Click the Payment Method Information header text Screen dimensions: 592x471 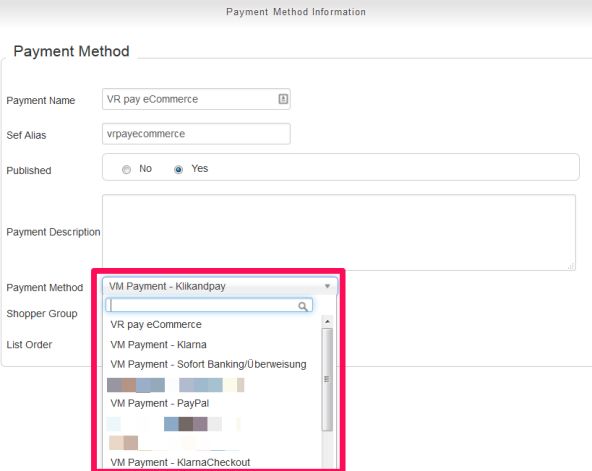[296, 12]
